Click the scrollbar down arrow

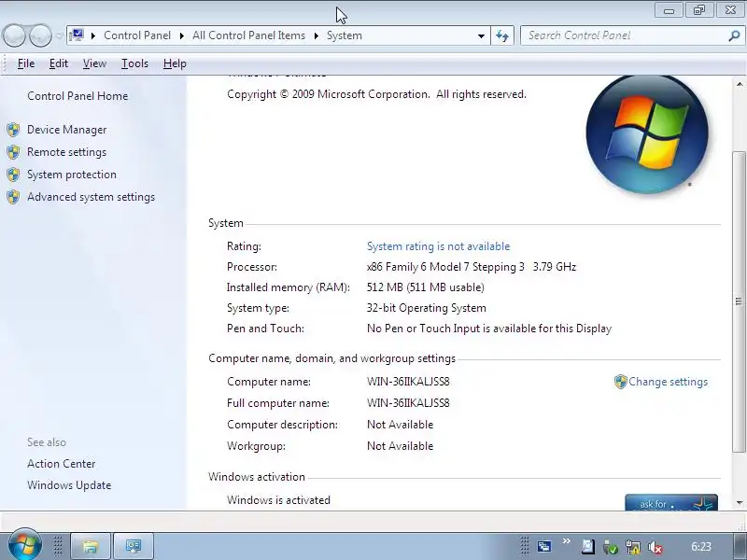point(739,502)
